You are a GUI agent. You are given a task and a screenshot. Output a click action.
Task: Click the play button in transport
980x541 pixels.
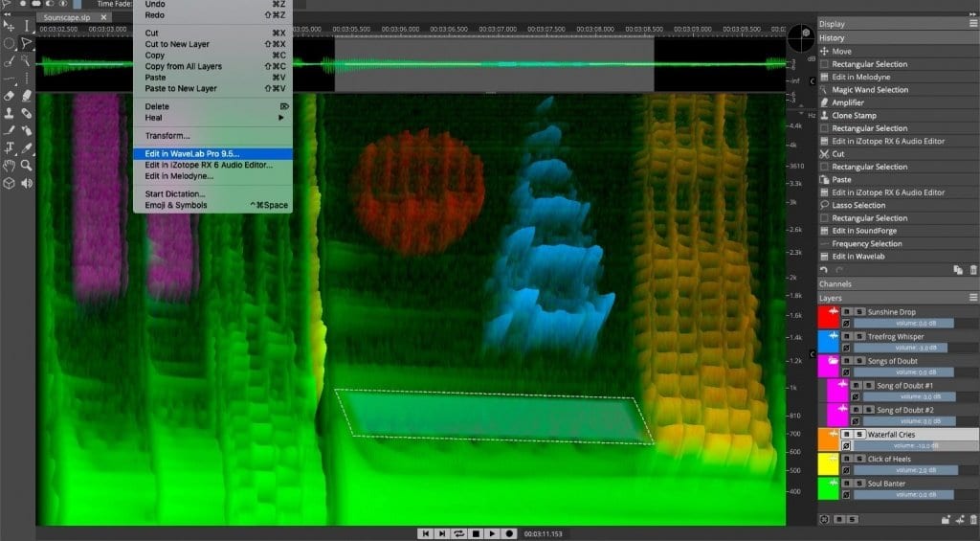(x=493, y=533)
